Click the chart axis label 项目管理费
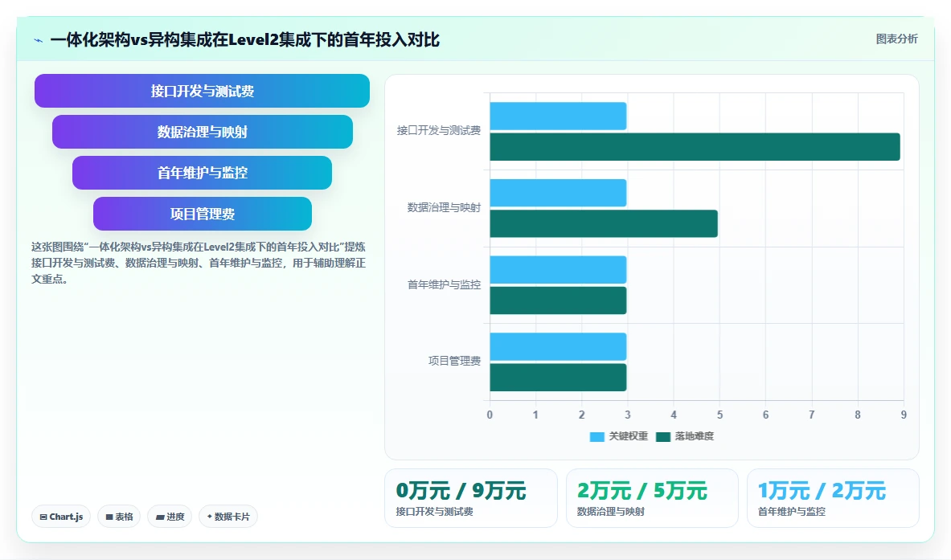951x560 pixels. [x=454, y=361]
